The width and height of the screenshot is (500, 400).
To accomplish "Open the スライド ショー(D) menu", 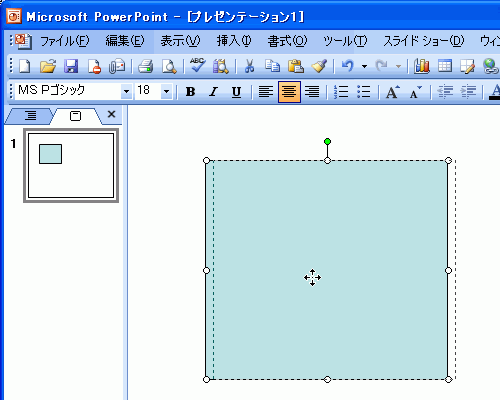I will pyautogui.click(x=424, y=41).
